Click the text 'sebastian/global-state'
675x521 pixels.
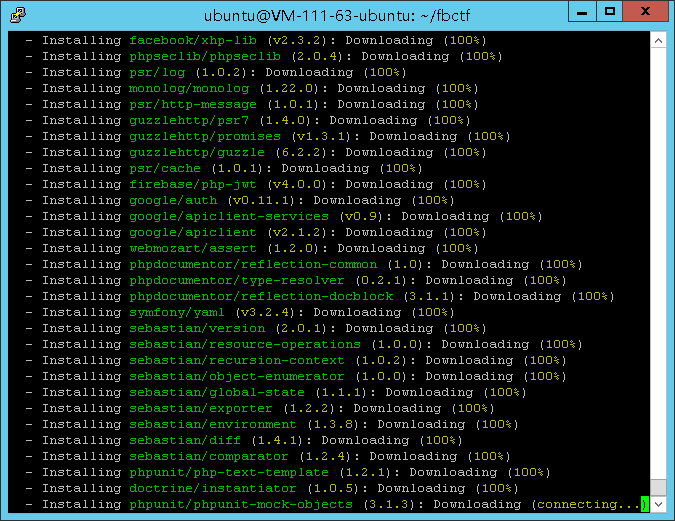(x=217, y=392)
